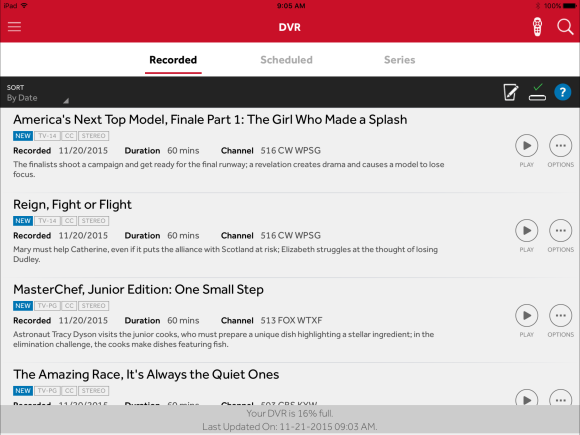The width and height of the screenshot is (580, 435).
Task: Open the Sort By Date dropdown
Action: (x=37, y=93)
